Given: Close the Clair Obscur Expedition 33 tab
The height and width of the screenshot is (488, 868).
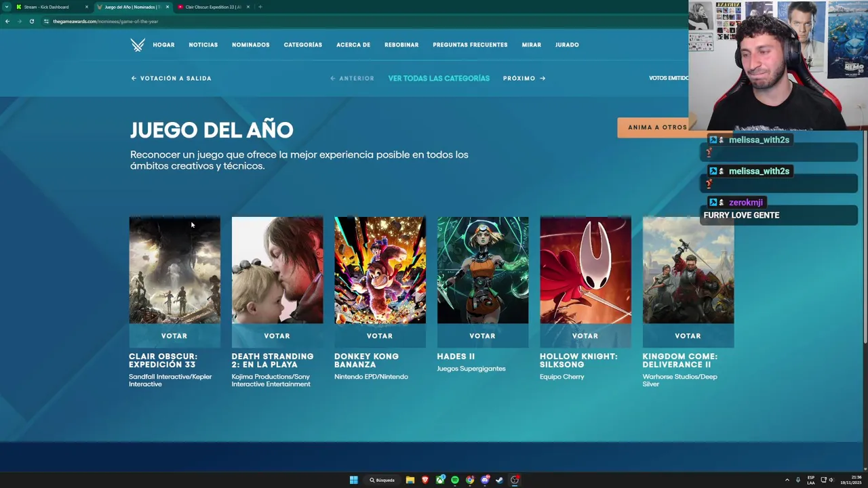Looking at the screenshot, I should 248,7.
